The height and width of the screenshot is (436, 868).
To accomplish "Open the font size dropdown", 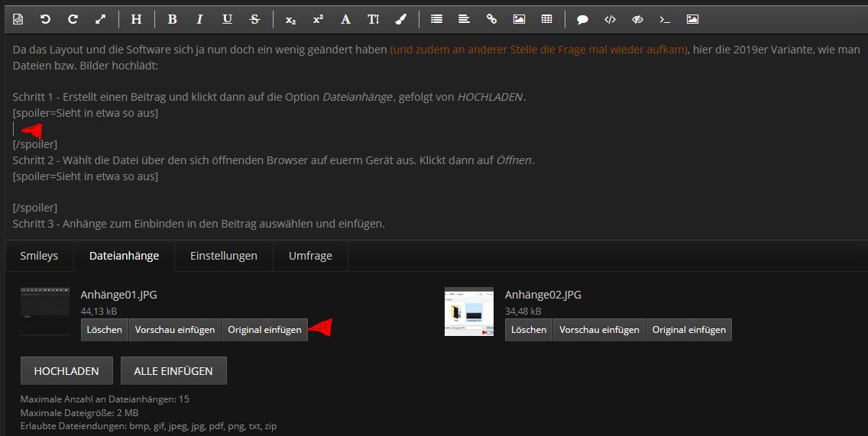I will click(373, 19).
